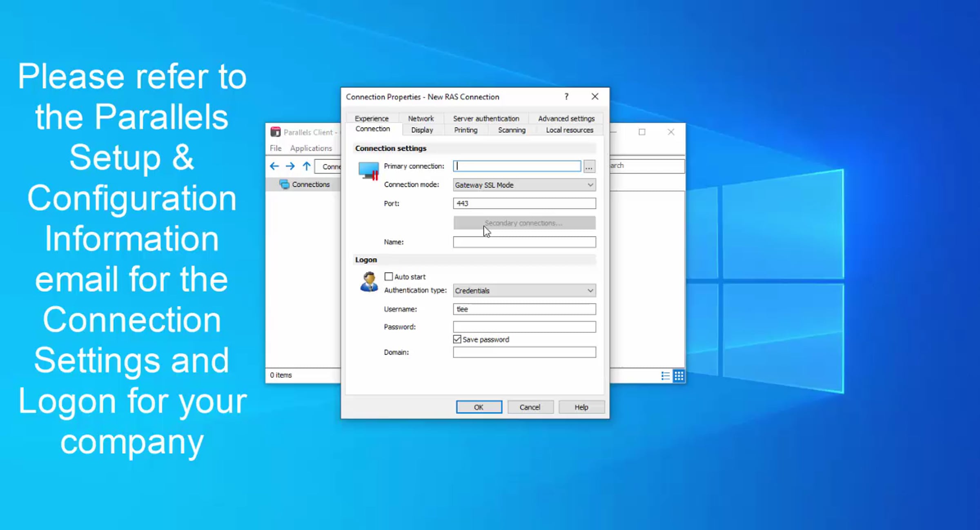Open the Experience tab
The image size is (980, 530).
pos(372,118)
